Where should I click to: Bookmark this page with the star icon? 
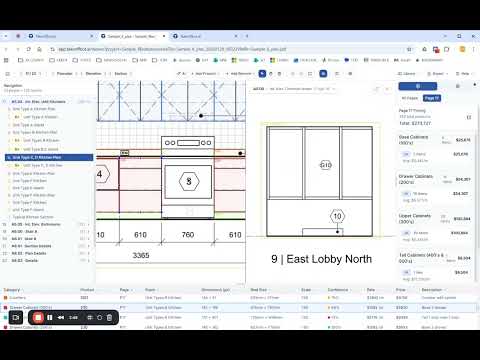click(x=409, y=49)
